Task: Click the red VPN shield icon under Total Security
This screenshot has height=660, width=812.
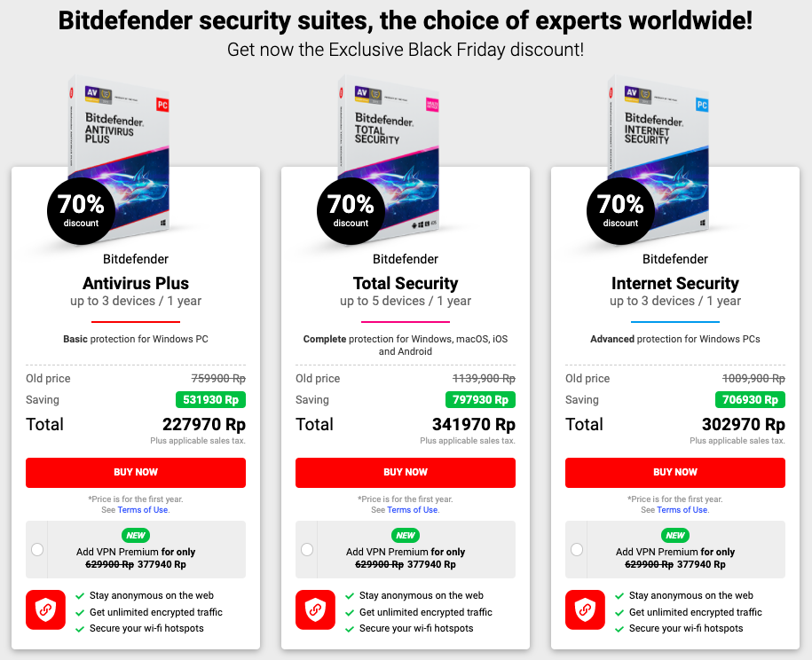Action: coord(315,609)
